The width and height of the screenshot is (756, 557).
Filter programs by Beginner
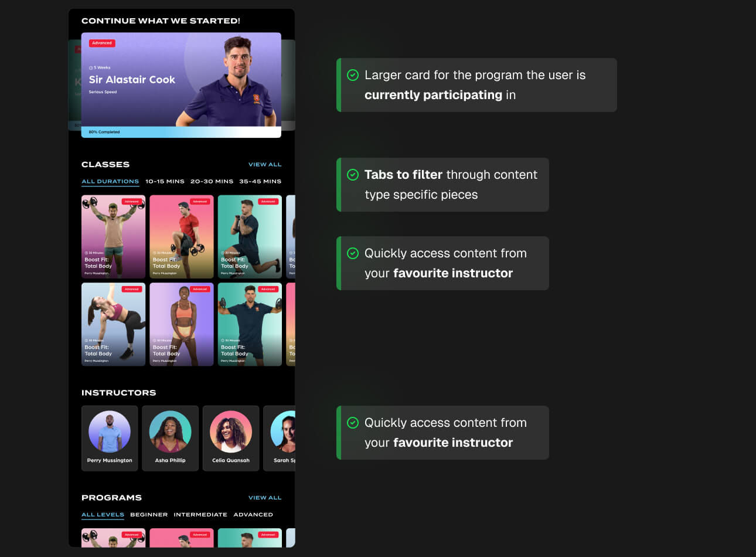click(149, 515)
